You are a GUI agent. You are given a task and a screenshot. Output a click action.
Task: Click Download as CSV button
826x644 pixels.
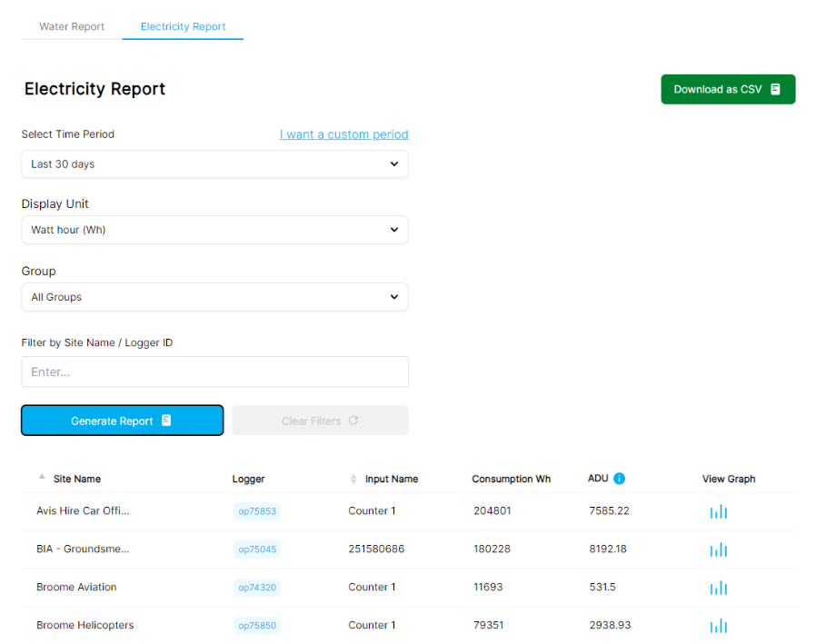[x=727, y=89]
